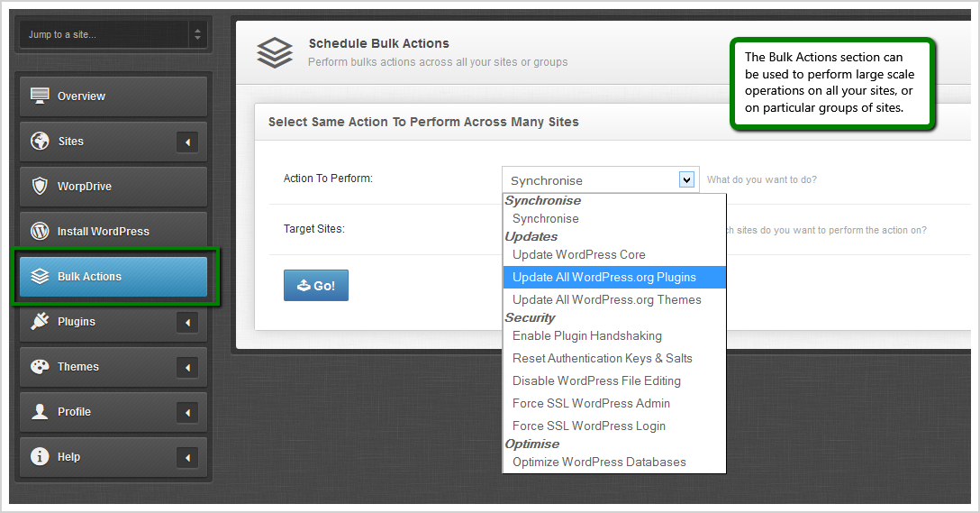Click the Schedule Bulk Actions heading text
The image size is (980, 513).
tap(378, 43)
